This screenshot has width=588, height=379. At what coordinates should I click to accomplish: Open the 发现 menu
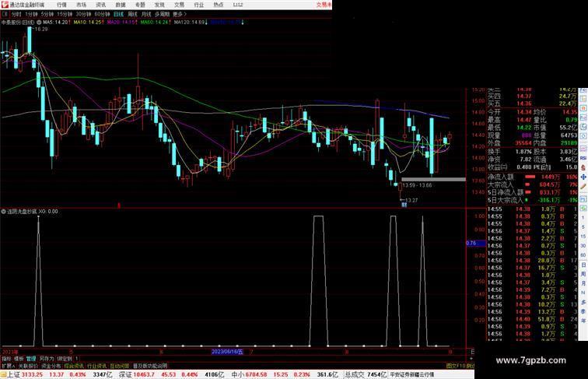(159, 5)
